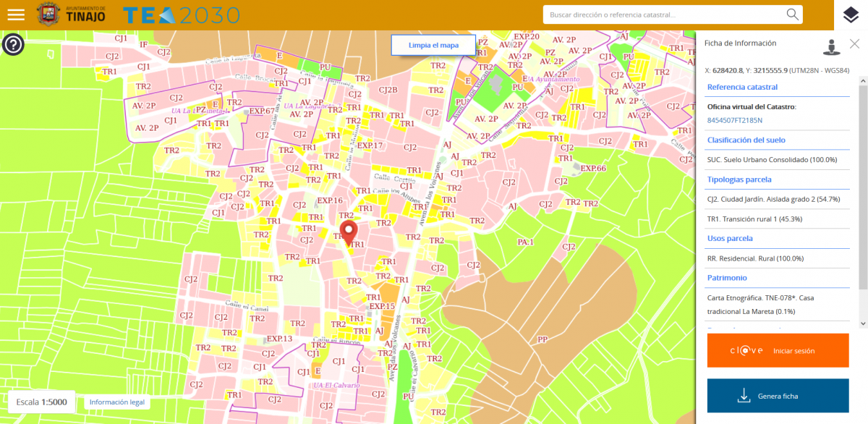Click the Ayuntamiento de Tinajo logo
The width and height of the screenshot is (868, 424).
click(x=71, y=14)
